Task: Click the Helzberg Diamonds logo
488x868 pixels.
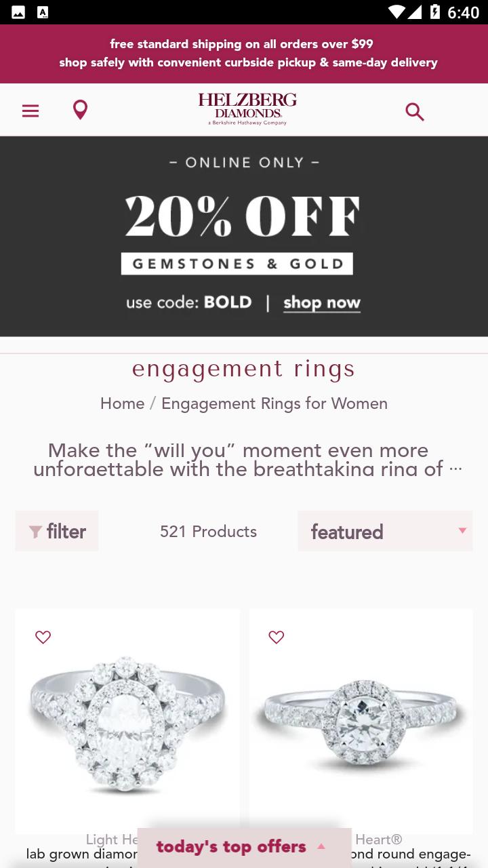Action: tap(247, 109)
